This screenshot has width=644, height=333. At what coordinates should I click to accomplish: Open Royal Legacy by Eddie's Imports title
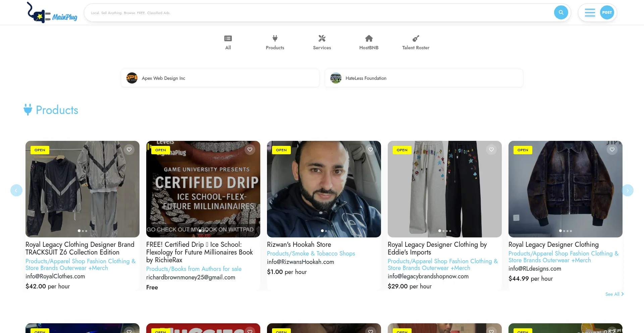[437, 248]
